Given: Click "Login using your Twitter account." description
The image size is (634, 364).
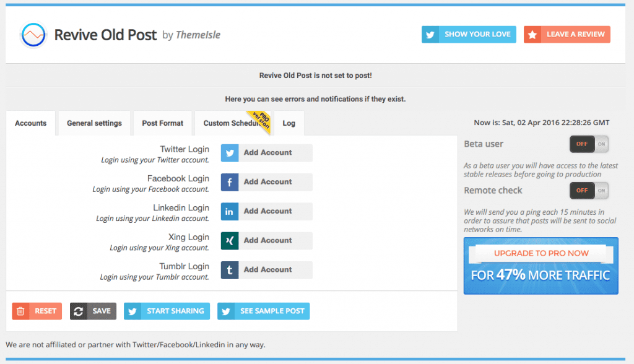Looking at the screenshot, I should [155, 160].
